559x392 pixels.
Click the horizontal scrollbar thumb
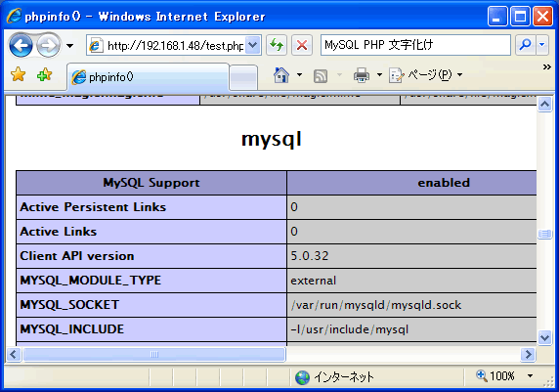(154, 354)
